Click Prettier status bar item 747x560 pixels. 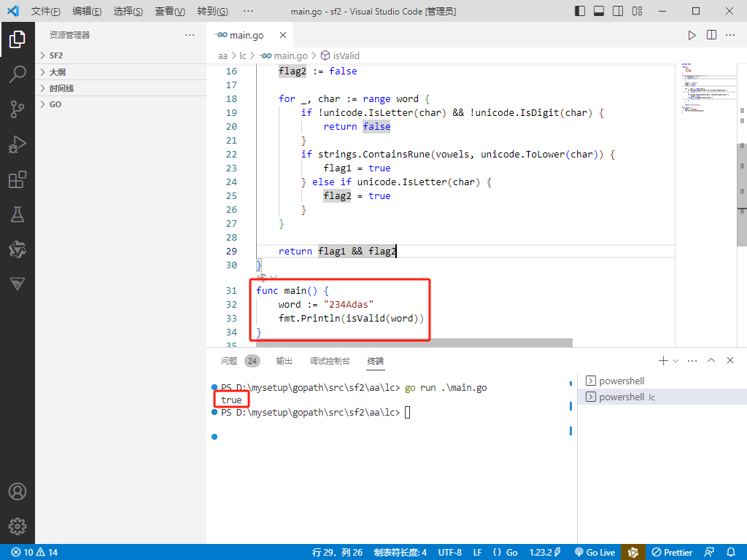672,553
